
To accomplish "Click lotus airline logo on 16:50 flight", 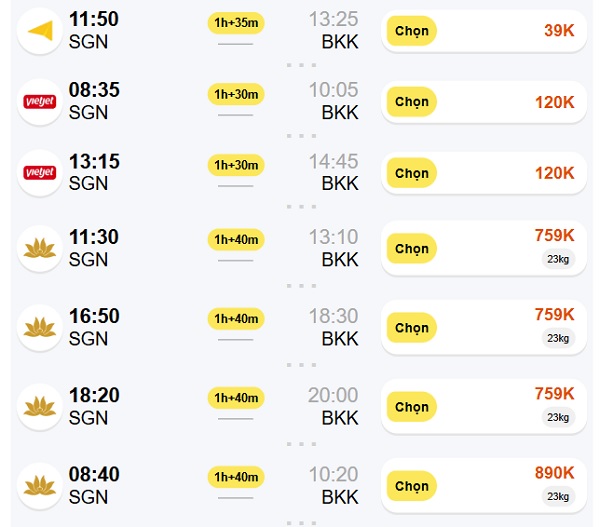I will pos(40,328).
